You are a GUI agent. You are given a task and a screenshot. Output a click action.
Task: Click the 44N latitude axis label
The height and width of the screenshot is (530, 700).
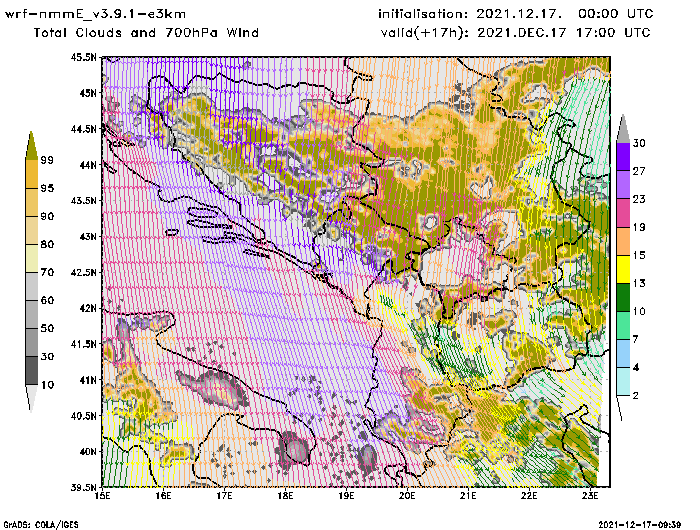[88, 165]
